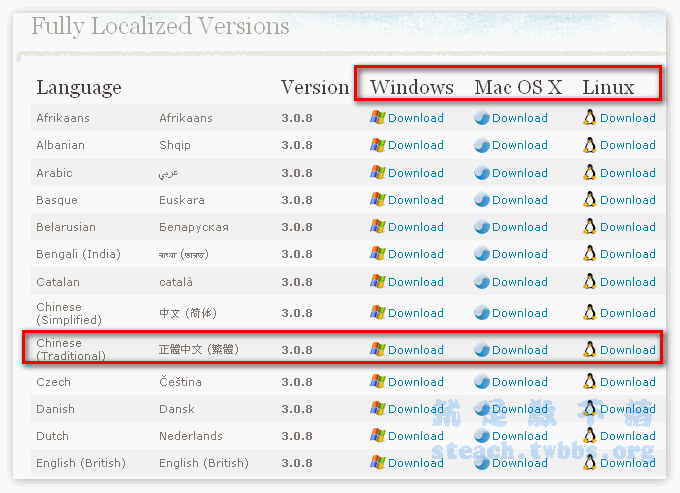Download Basque version for Mac OS X
The image size is (680, 493).
point(520,200)
